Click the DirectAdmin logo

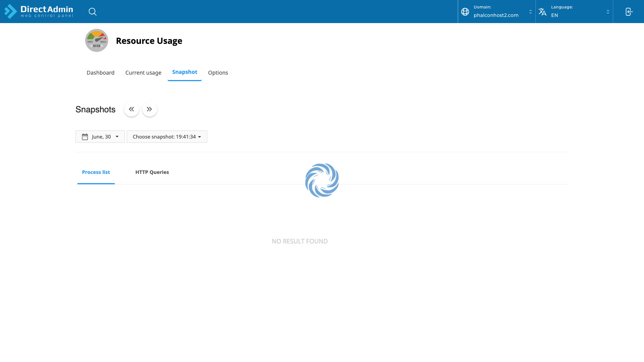coord(39,11)
